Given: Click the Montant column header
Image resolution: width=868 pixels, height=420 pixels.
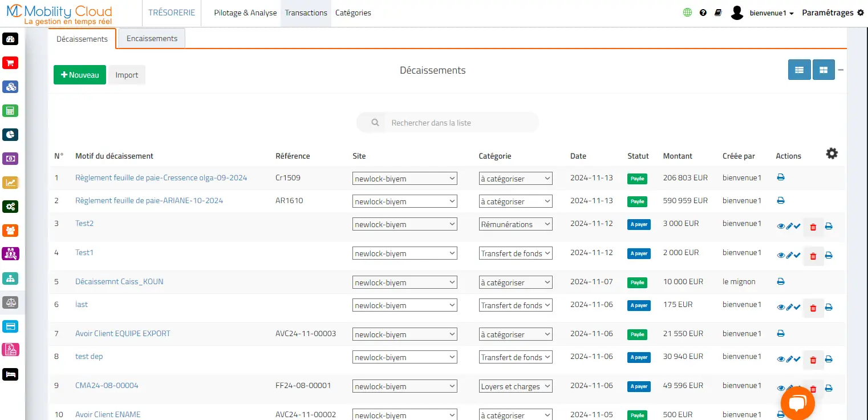Looking at the screenshot, I should pyautogui.click(x=678, y=156).
